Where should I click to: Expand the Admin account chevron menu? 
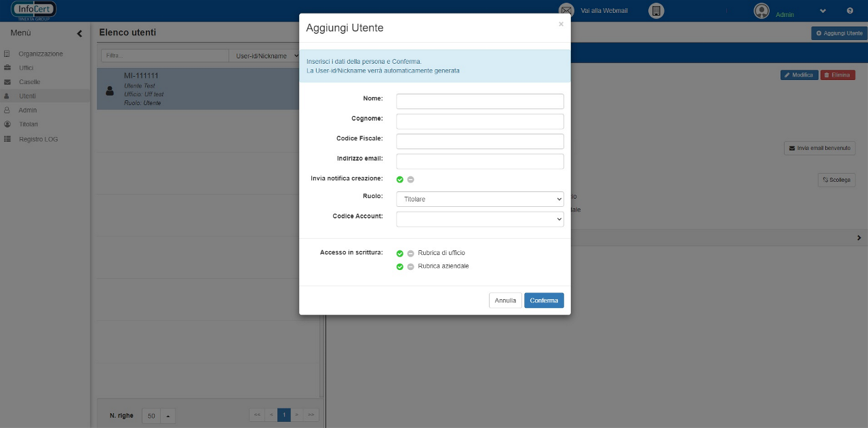(x=823, y=12)
